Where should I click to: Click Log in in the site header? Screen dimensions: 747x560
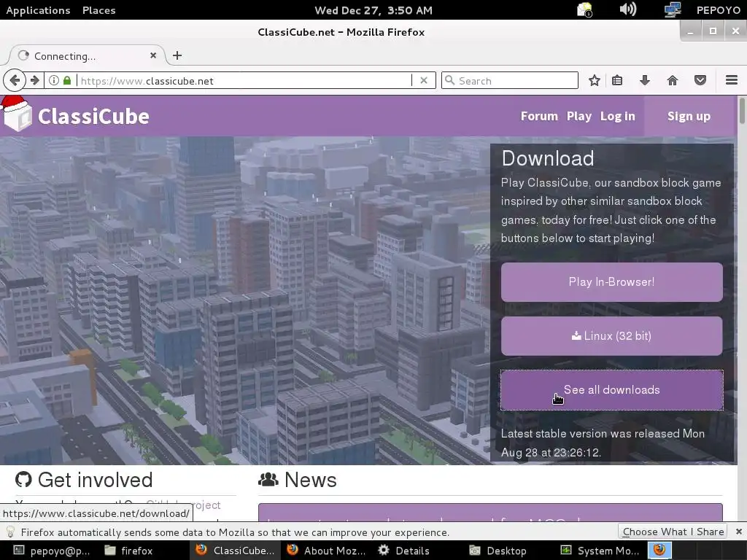tap(617, 116)
